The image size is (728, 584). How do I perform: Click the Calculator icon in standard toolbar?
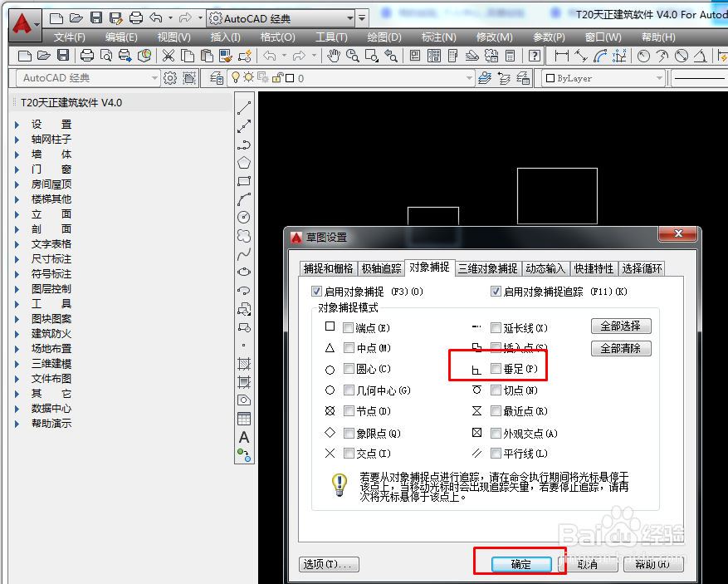[511, 56]
